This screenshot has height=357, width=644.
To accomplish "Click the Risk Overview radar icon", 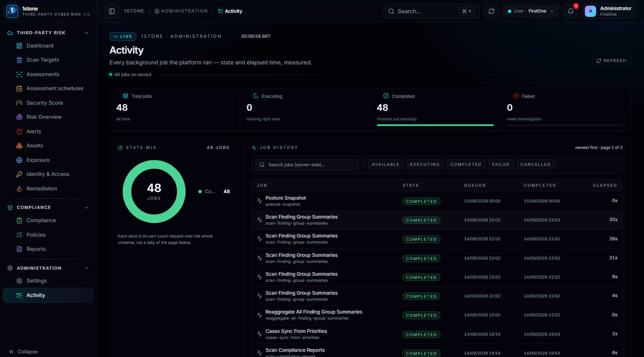I will (19, 117).
